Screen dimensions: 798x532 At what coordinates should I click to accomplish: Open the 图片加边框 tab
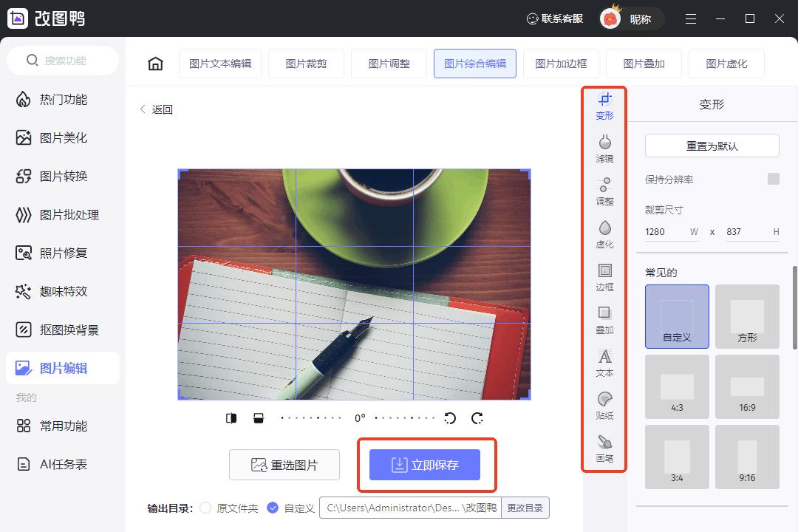(560, 64)
